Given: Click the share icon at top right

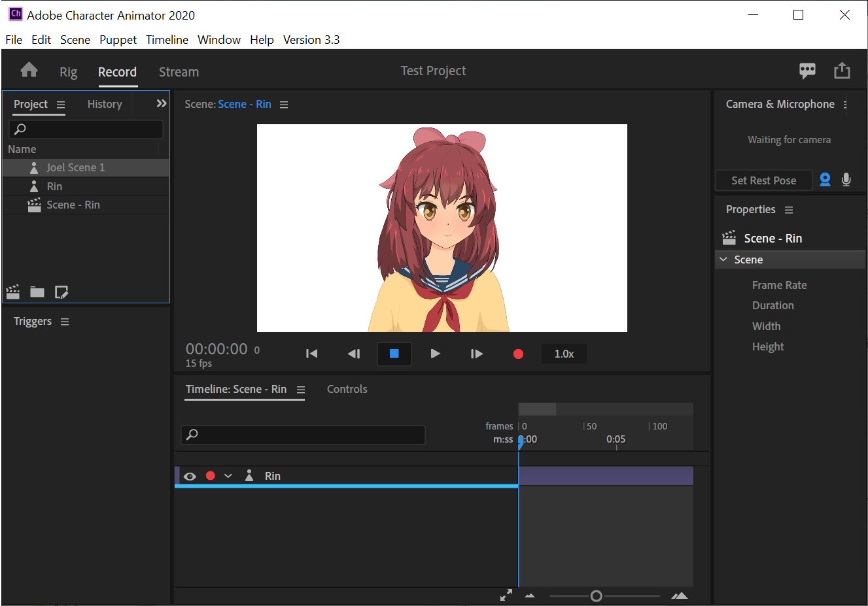Looking at the screenshot, I should [x=842, y=71].
